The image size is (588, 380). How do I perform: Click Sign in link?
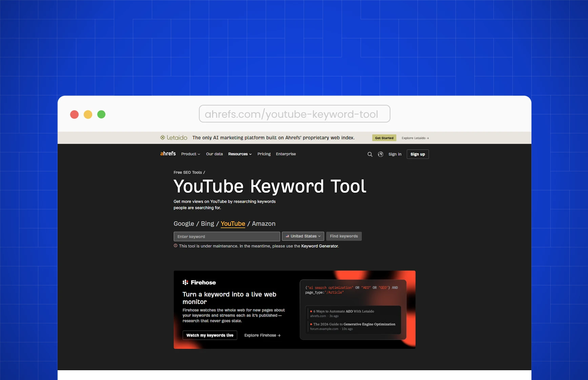point(395,154)
